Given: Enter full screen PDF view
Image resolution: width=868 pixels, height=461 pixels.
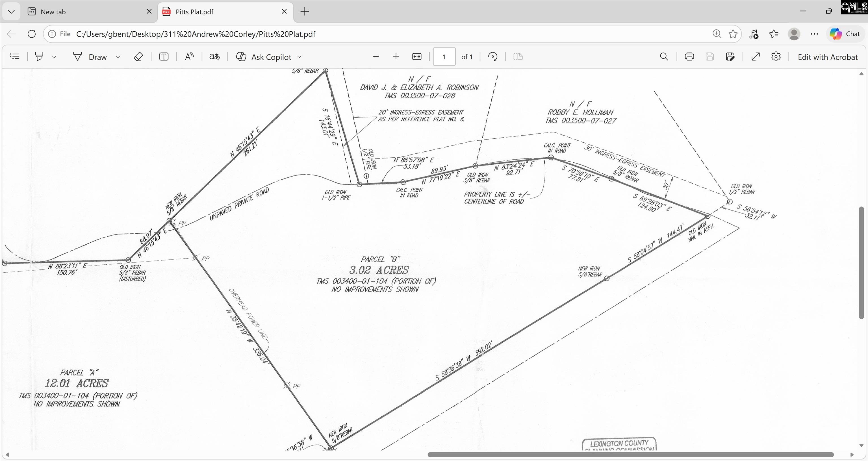Looking at the screenshot, I should 756,56.
